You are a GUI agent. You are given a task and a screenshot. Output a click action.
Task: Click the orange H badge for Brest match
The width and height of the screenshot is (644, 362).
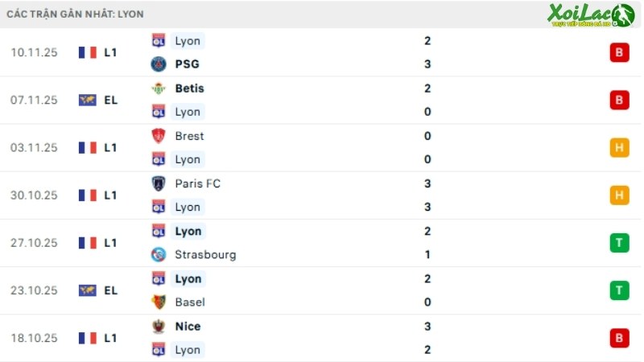click(x=619, y=148)
